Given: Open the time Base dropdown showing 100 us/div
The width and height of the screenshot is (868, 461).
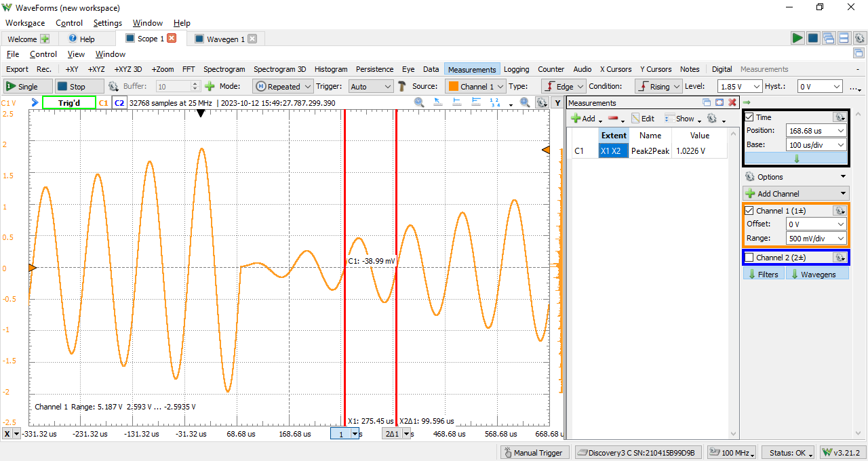Looking at the screenshot, I should [x=815, y=144].
